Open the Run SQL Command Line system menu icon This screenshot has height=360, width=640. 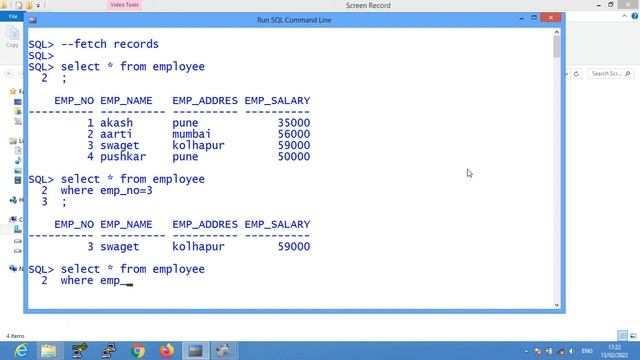[x=33, y=20]
